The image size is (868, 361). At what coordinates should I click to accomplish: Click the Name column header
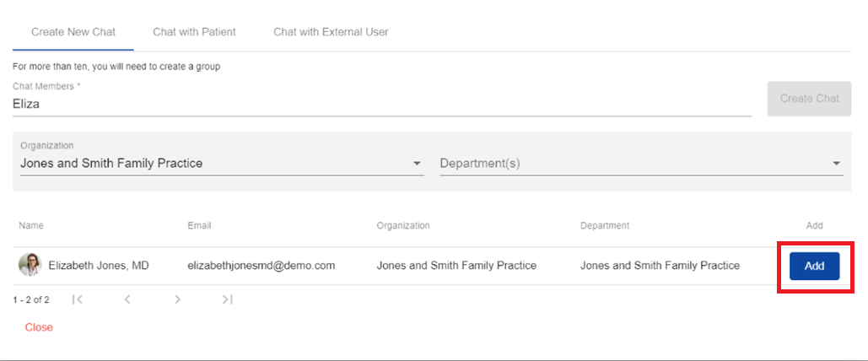click(x=31, y=226)
